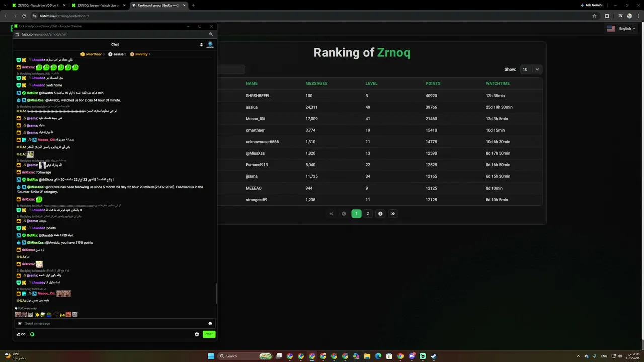Click the Send a message input field
The height and width of the screenshot is (362, 644).
click(115, 323)
